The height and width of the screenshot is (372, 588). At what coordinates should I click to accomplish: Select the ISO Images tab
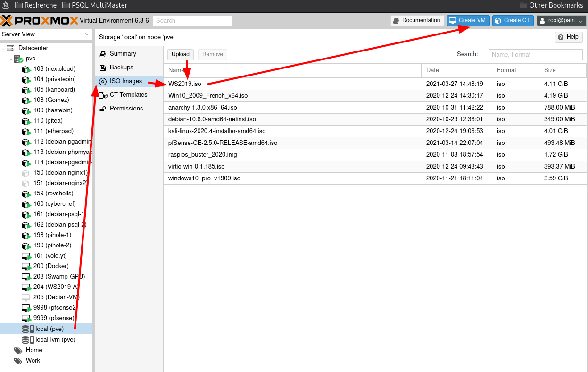point(129,81)
